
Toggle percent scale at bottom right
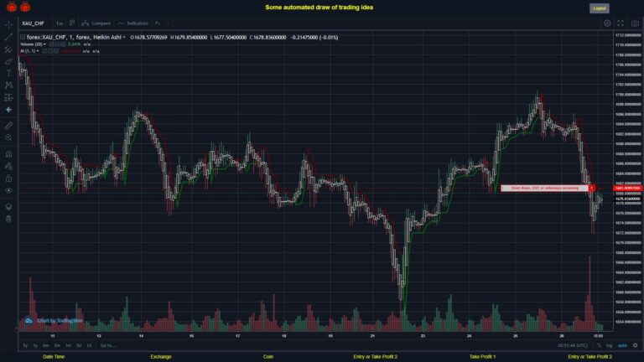[599, 345]
